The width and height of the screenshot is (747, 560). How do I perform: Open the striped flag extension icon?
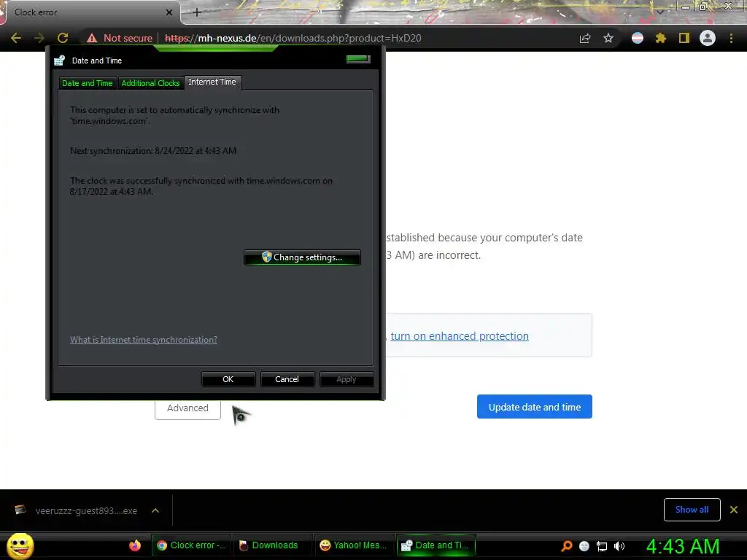637,38
